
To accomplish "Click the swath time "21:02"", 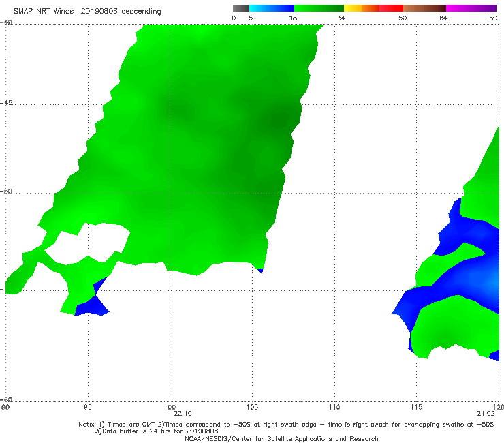I will pos(486,414).
